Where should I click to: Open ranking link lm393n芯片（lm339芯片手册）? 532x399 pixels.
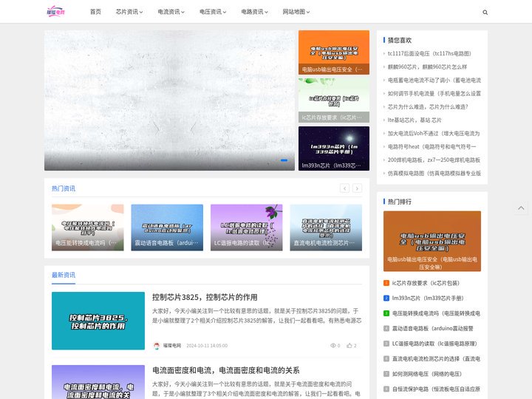tap(428, 298)
